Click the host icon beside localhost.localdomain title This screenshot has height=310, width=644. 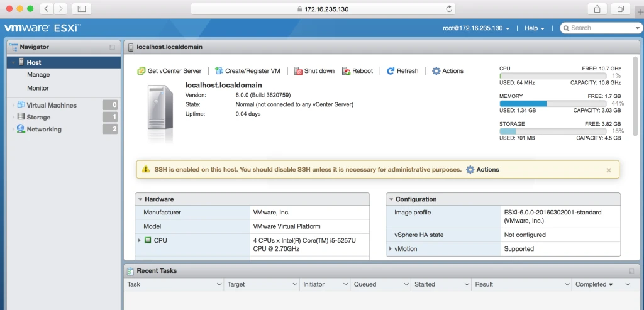click(131, 47)
